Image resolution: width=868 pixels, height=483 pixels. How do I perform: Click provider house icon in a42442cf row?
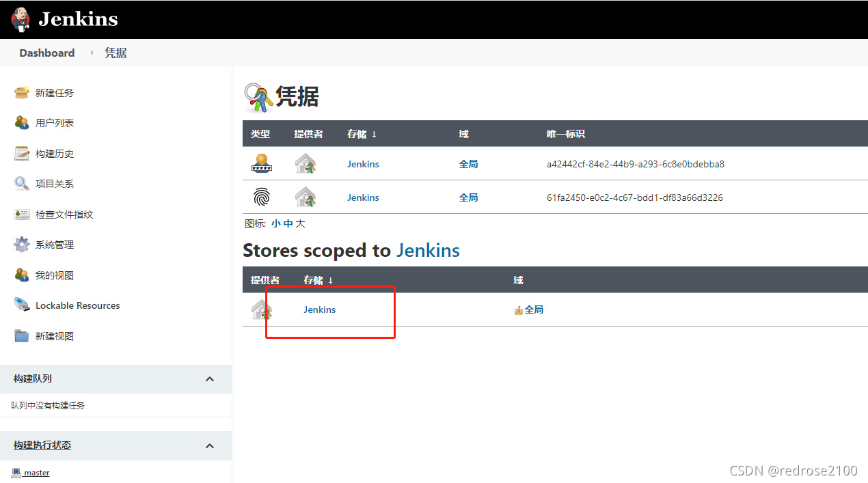305,164
